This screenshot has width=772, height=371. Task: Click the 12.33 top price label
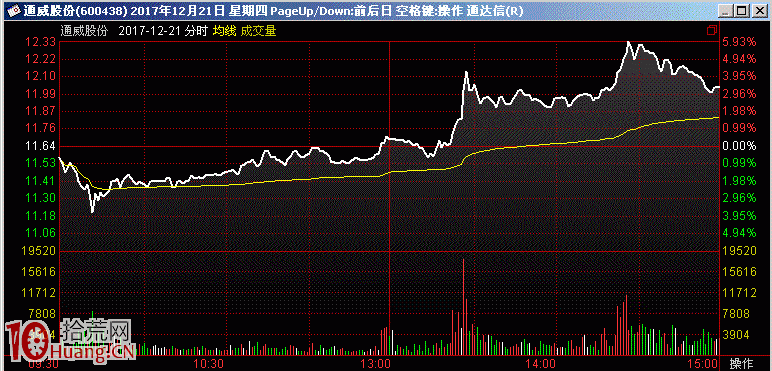click(x=40, y=42)
